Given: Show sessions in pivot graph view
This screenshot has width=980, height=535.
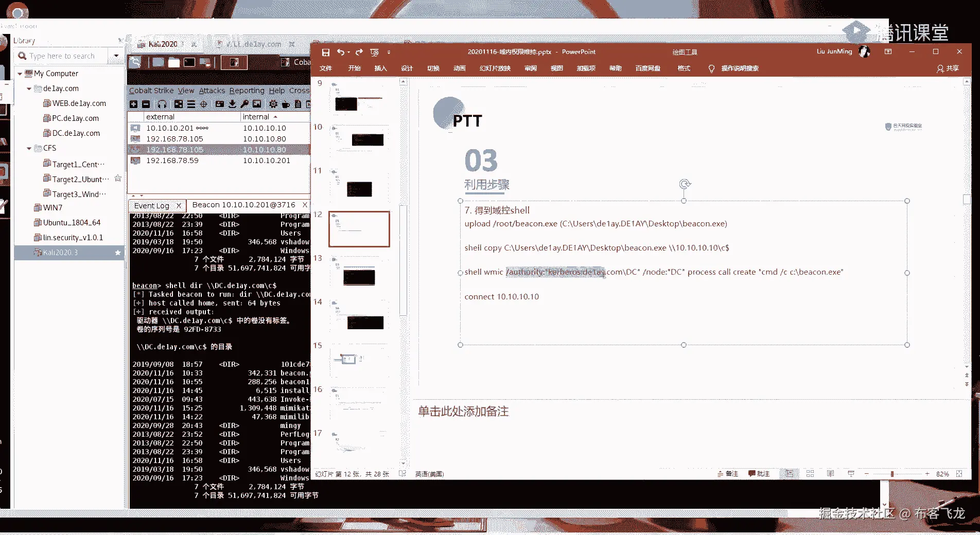Looking at the screenshot, I should 179,104.
